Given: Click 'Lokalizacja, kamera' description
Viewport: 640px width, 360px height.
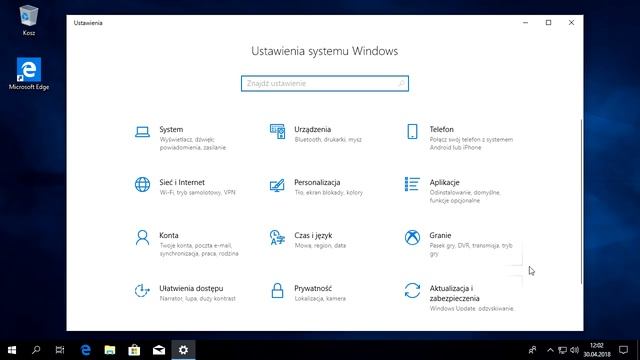Looking at the screenshot, I should 320,299.
